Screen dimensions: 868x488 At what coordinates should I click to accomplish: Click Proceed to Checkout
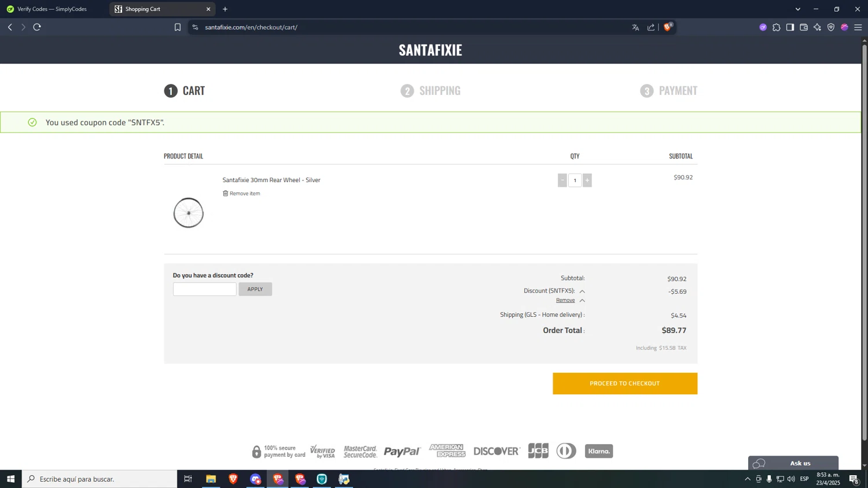point(625,384)
